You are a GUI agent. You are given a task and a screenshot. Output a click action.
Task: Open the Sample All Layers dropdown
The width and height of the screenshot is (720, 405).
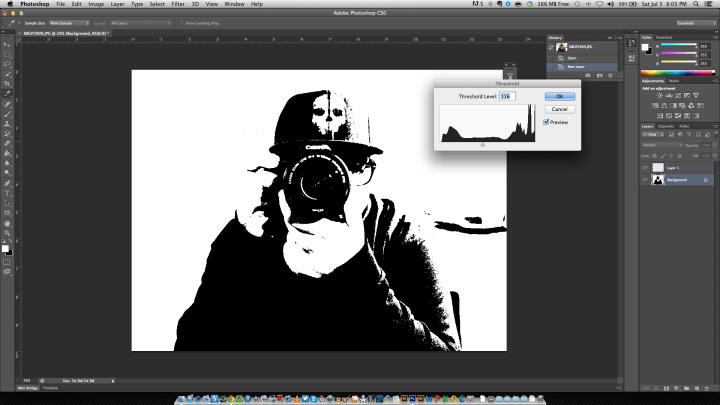141,23
